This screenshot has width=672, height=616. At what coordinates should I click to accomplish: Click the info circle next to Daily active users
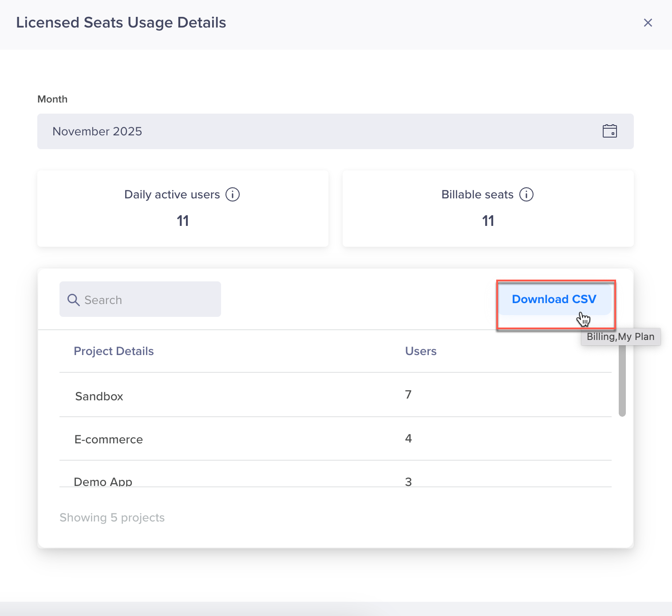tap(233, 194)
